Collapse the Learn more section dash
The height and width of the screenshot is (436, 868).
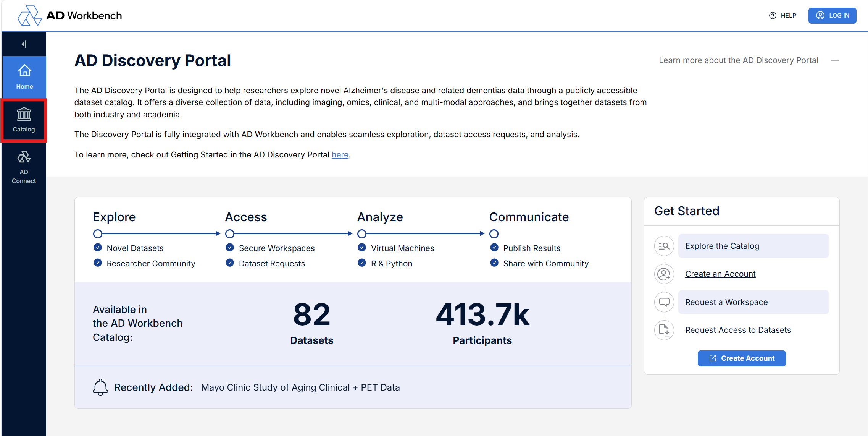pos(835,60)
